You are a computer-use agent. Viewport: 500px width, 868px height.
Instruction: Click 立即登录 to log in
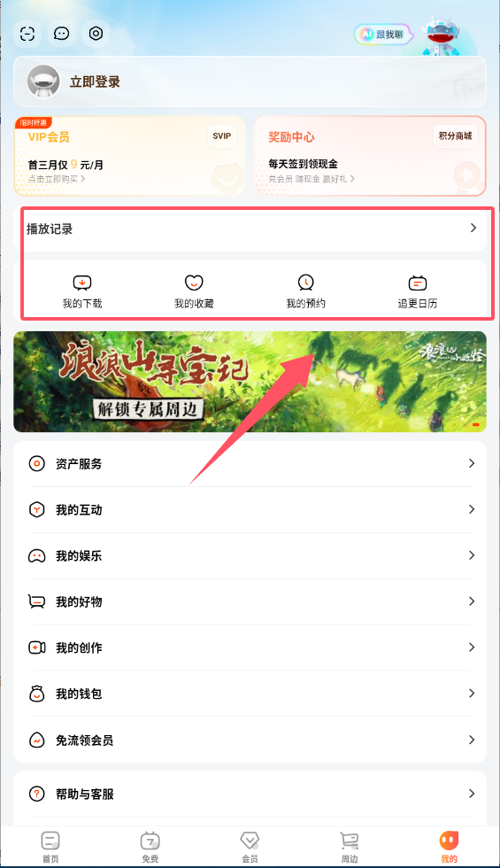click(x=95, y=81)
